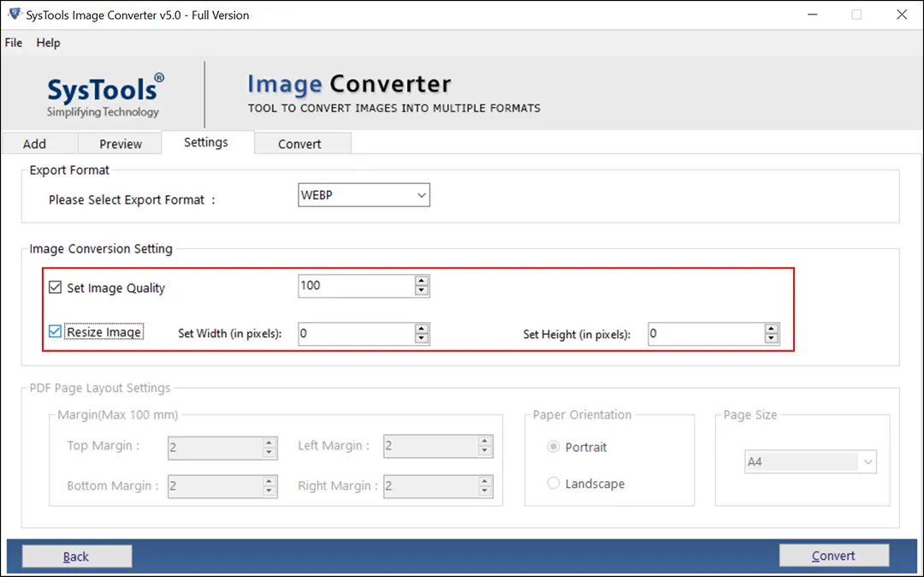Viewport: 924px width, 577px height.
Task: Open the WEBP export format dropdown
Action: 364,195
